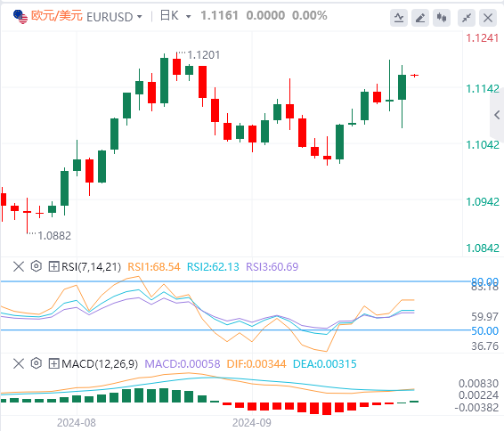Close the chart panel with top X
The height and width of the screenshot is (431, 504).
click(488, 18)
